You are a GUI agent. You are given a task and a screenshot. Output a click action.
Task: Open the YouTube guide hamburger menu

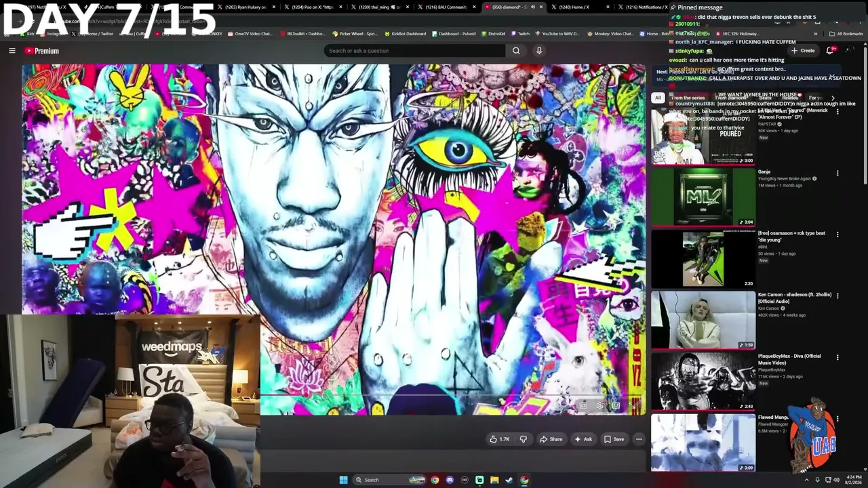point(12,51)
